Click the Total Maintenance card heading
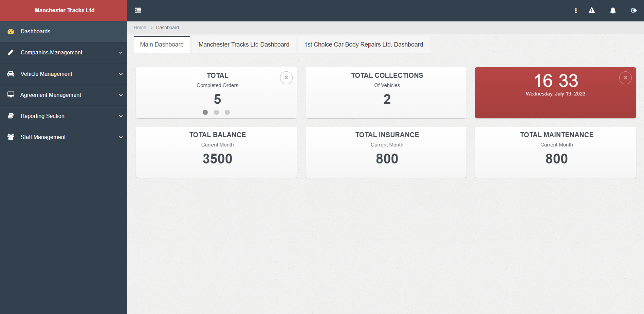The height and width of the screenshot is (314, 644). (x=557, y=135)
